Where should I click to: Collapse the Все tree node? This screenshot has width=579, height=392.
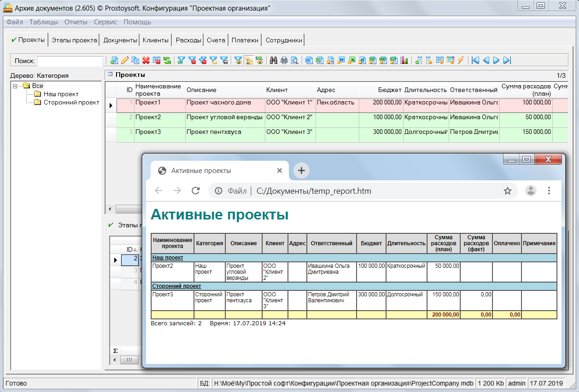click(15, 86)
